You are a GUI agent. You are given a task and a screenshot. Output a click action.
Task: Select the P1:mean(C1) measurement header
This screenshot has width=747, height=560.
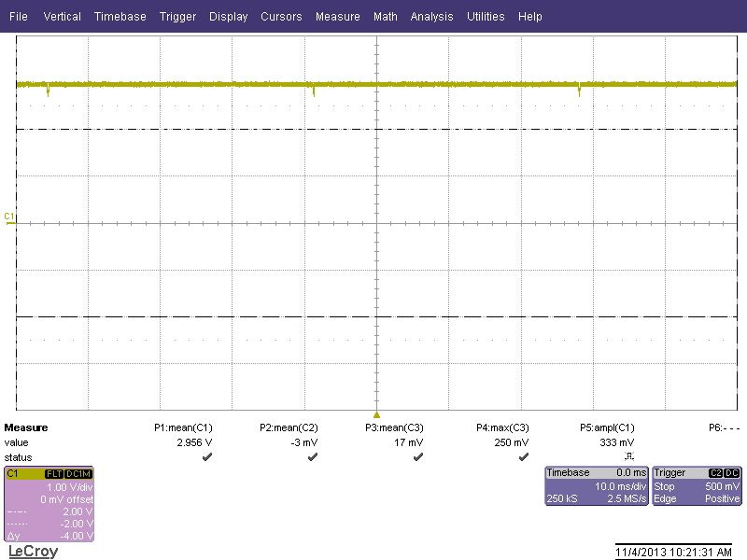(x=183, y=427)
